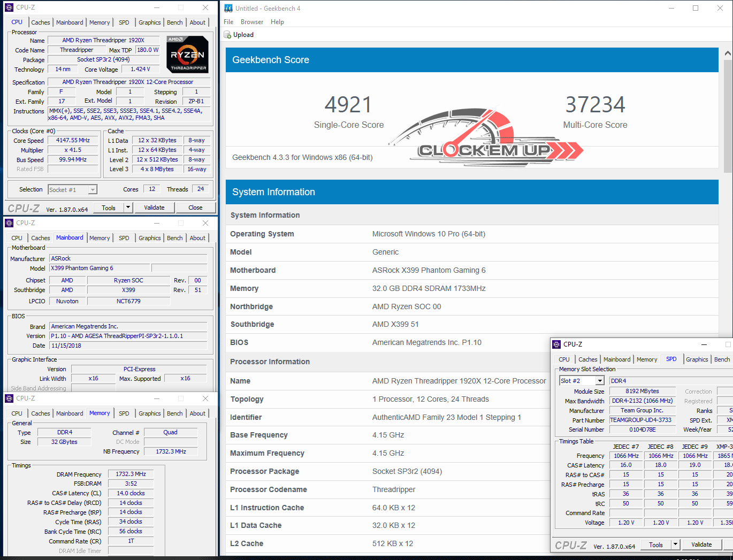This screenshot has width=733, height=560.
Task: Click the CPU-Z icon in top window title
Action: pyautogui.click(x=9, y=7)
